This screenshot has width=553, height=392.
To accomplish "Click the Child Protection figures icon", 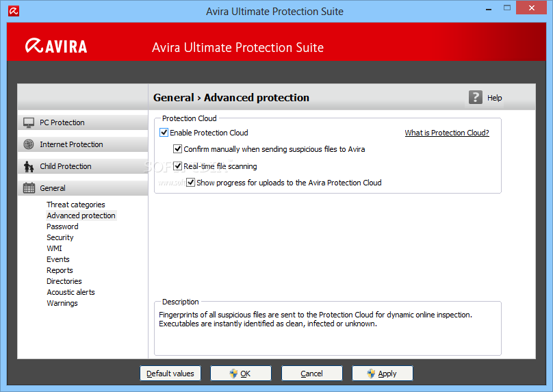I will 29,166.
